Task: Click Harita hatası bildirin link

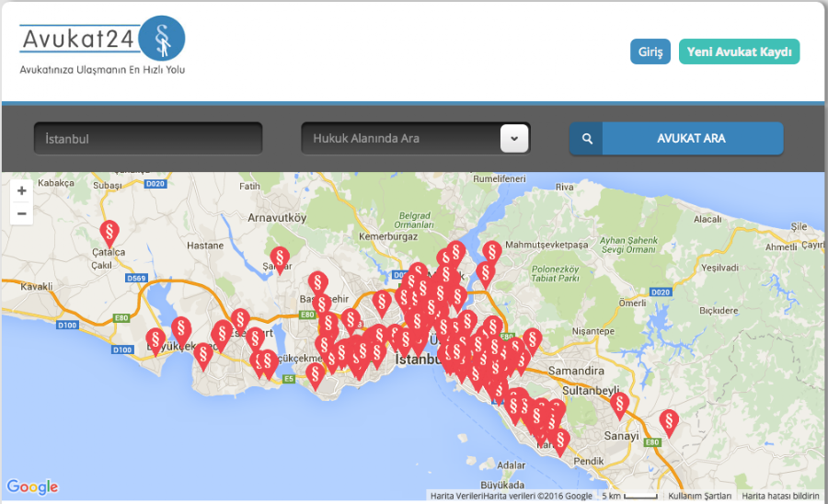Action: coord(780,496)
